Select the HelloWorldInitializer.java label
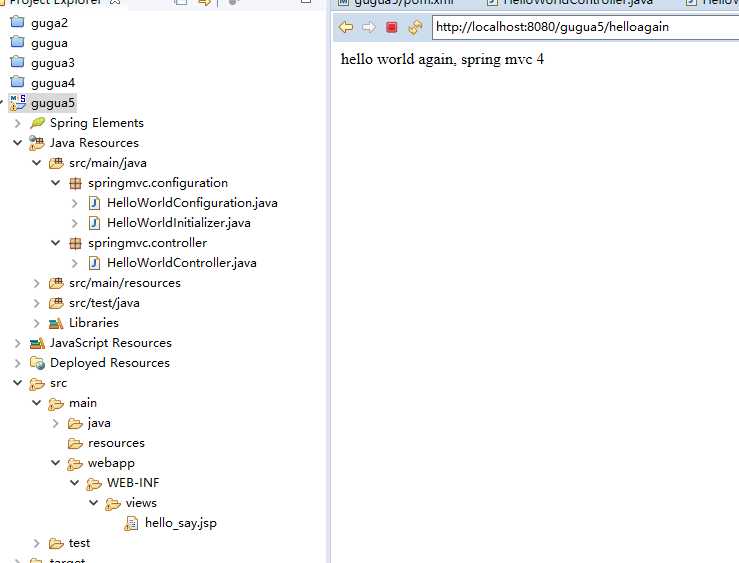 click(x=179, y=223)
